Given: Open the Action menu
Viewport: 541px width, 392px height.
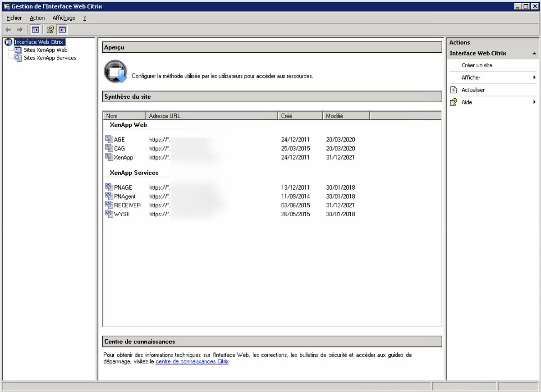Looking at the screenshot, I should tap(37, 18).
